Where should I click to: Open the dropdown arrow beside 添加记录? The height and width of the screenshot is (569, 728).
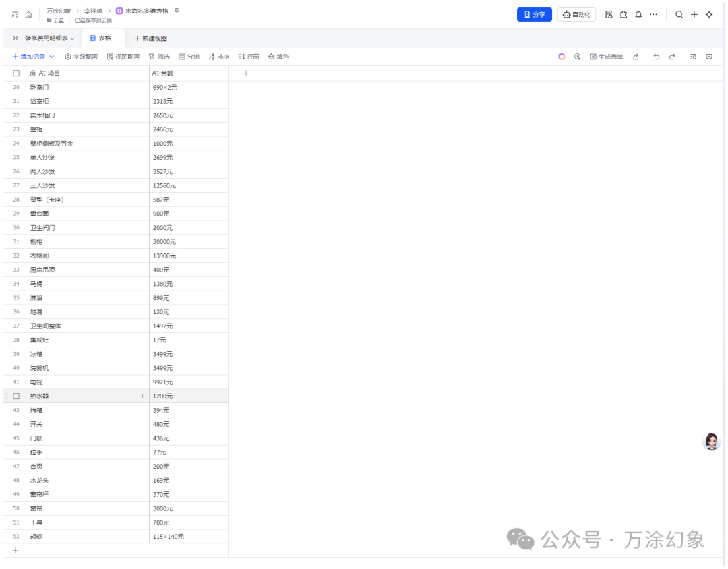51,57
